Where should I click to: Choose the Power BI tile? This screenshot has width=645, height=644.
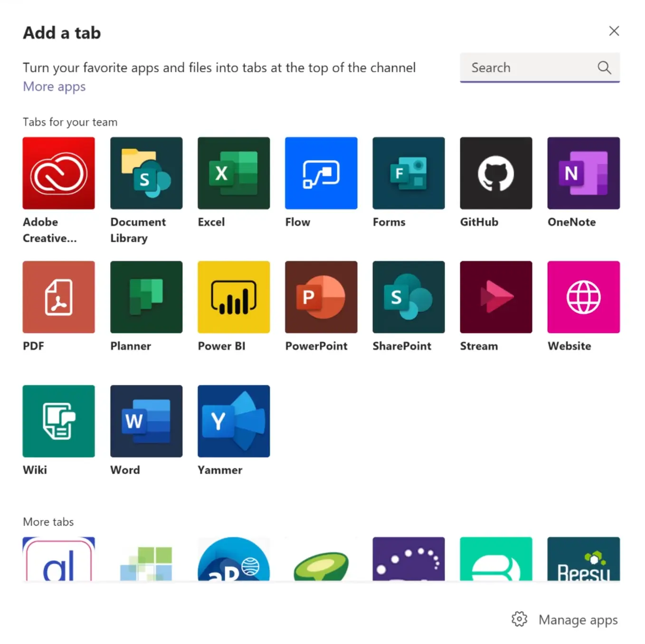(234, 297)
